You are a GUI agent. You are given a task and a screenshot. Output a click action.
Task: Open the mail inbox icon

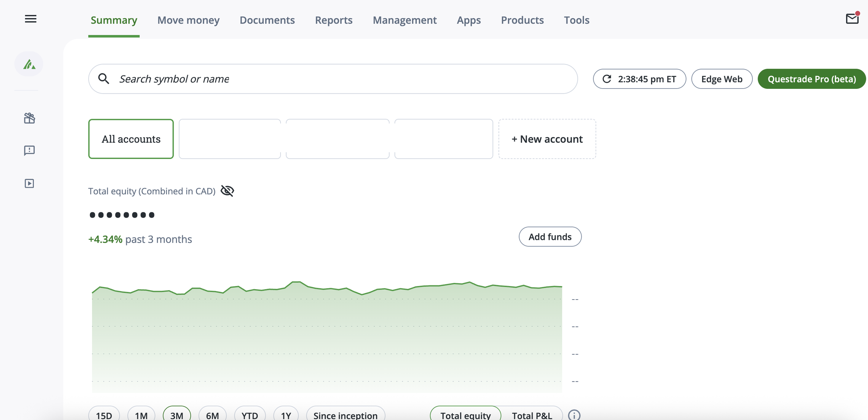[x=852, y=18]
